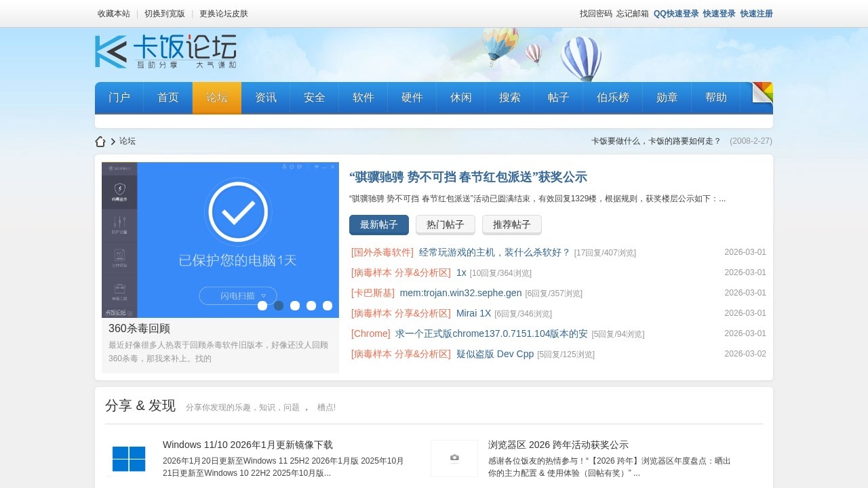Open the 春节红包派送 award announcement headline

point(468,177)
